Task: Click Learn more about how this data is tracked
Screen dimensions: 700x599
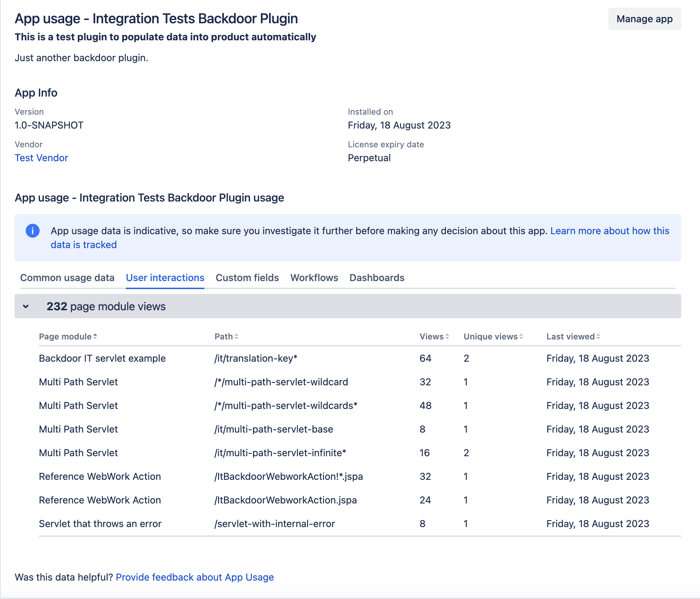Action: coord(609,231)
